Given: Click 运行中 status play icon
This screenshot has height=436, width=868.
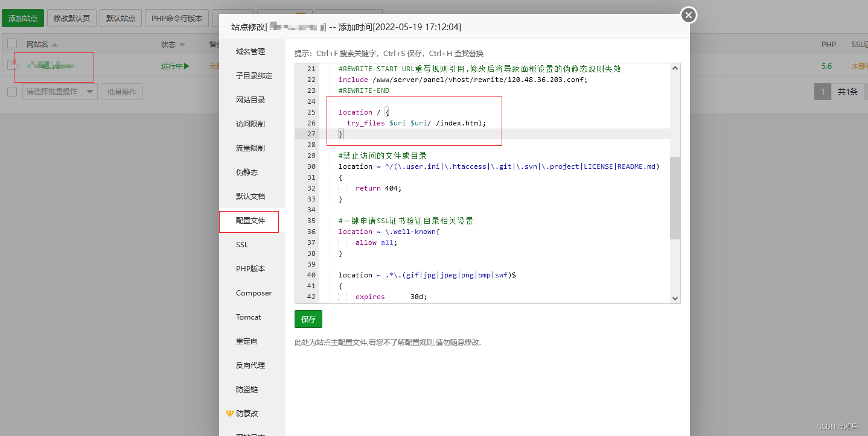Looking at the screenshot, I should point(187,66).
